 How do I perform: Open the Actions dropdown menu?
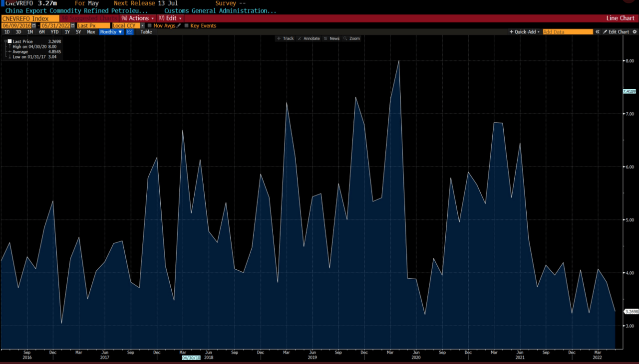click(138, 18)
